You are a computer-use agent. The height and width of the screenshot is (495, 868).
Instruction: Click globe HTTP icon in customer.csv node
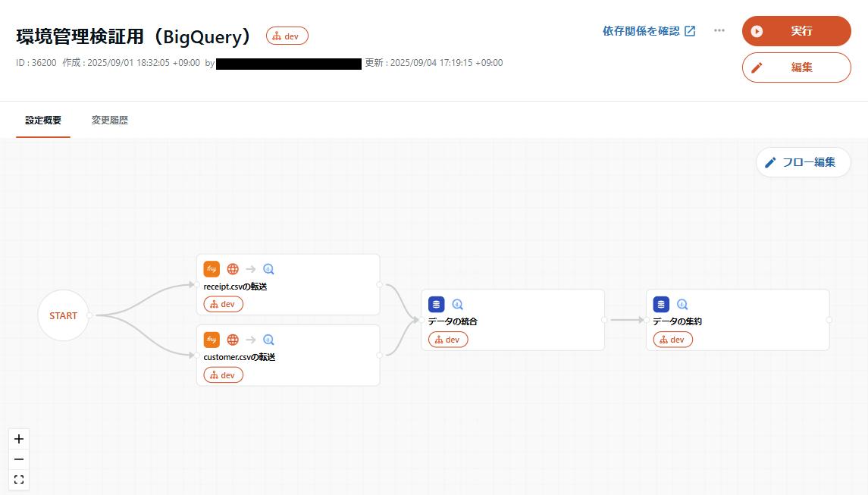point(233,340)
